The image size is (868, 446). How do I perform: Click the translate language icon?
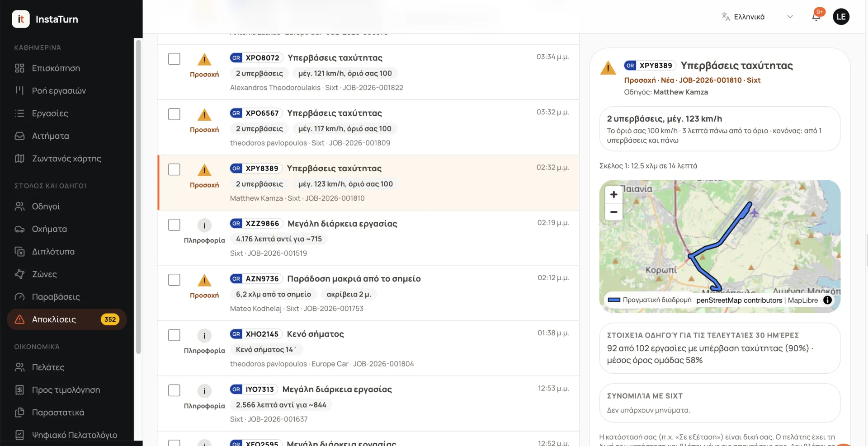(726, 17)
